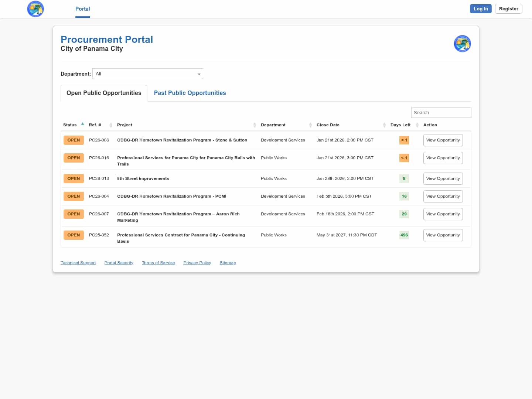Focus the Search input field
Screen dimensions: 532x399
(441, 113)
